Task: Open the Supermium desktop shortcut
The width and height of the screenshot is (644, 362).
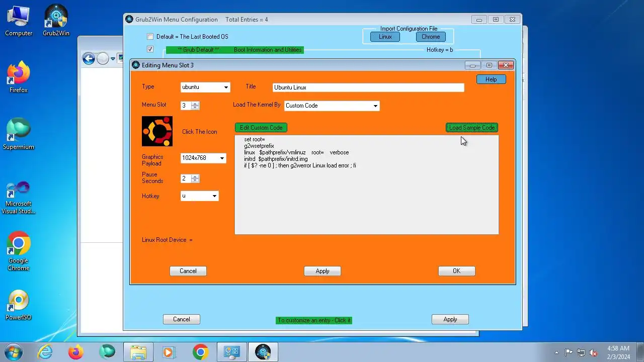Action: click(19, 134)
